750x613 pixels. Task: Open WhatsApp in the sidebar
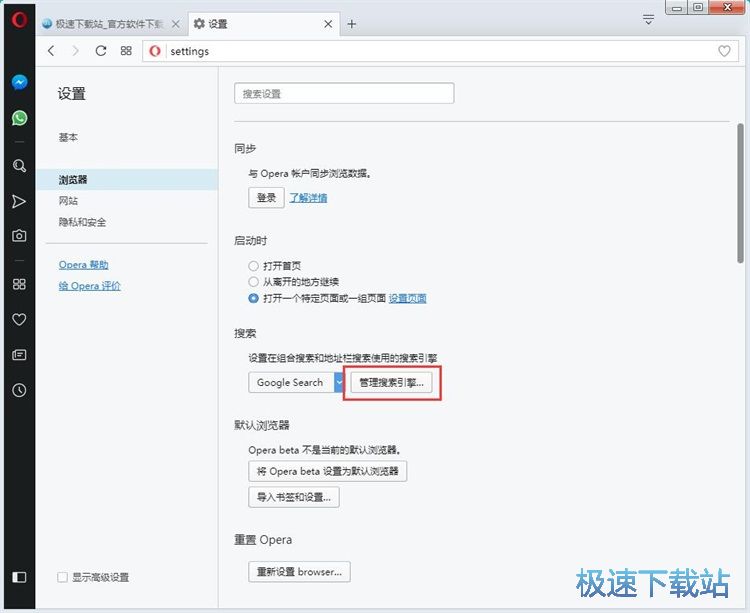19,118
